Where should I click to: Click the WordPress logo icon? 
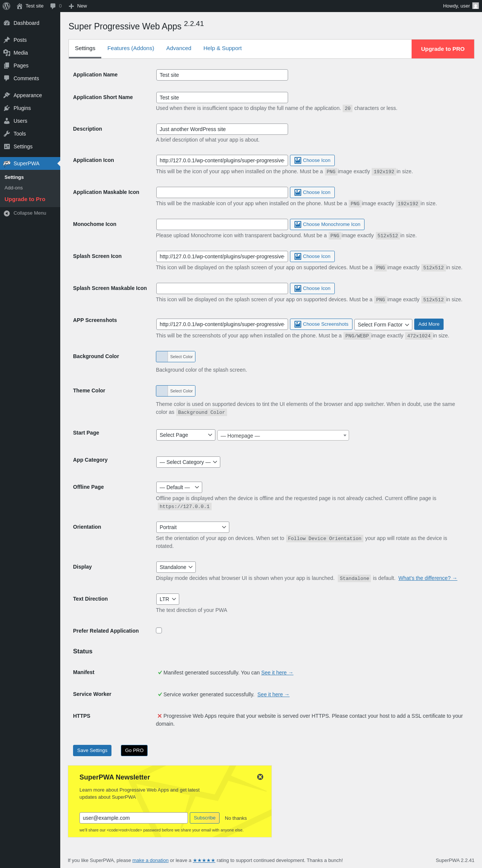[6, 6]
